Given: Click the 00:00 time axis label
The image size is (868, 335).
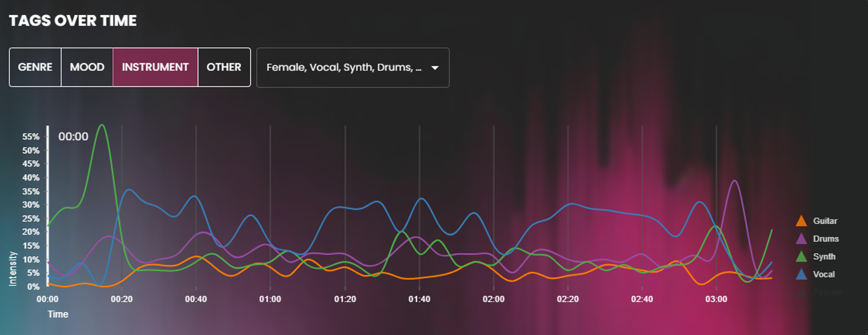Looking at the screenshot, I should coord(48,299).
